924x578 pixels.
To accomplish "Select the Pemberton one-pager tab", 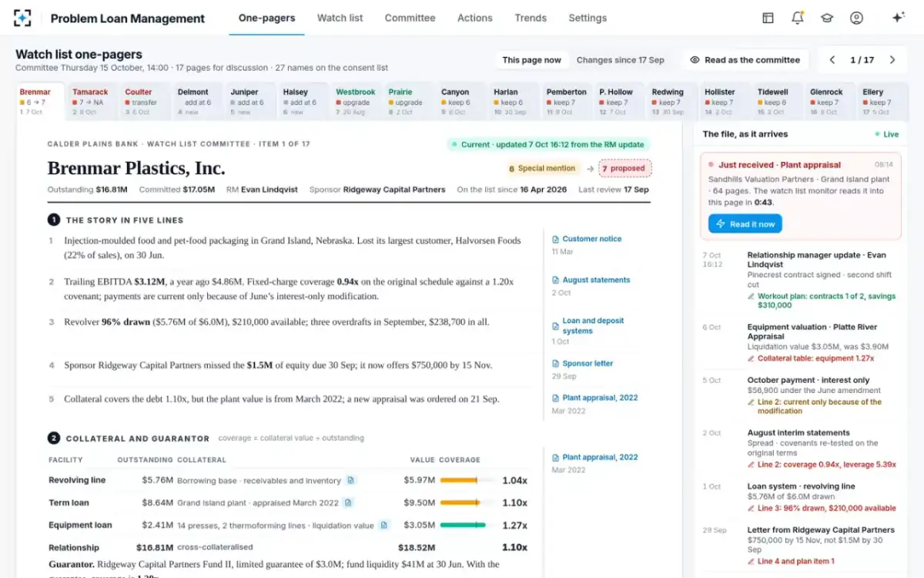I will pyautogui.click(x=567, y=102).
